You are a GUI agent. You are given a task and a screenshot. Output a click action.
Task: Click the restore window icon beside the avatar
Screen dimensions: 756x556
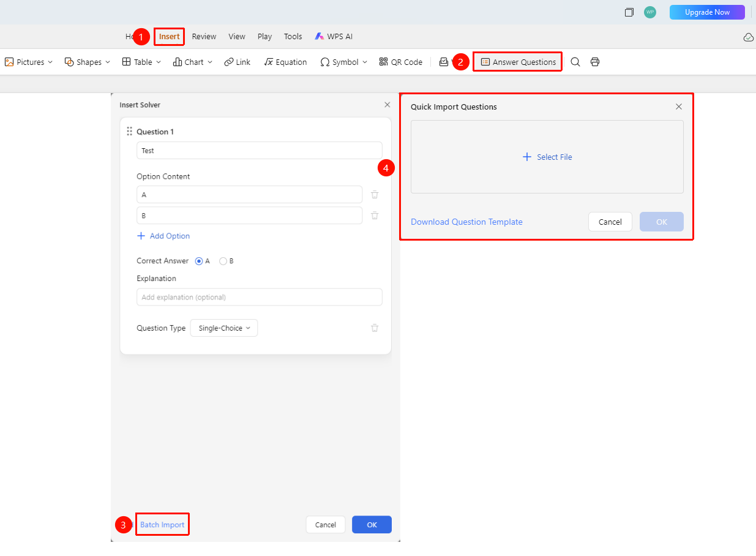(x=629, y=12)
